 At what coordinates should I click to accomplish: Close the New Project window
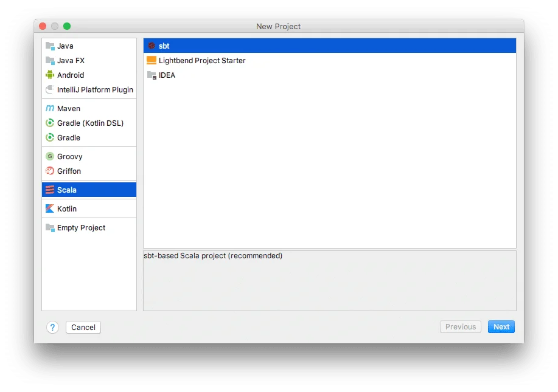pos(43,26)
